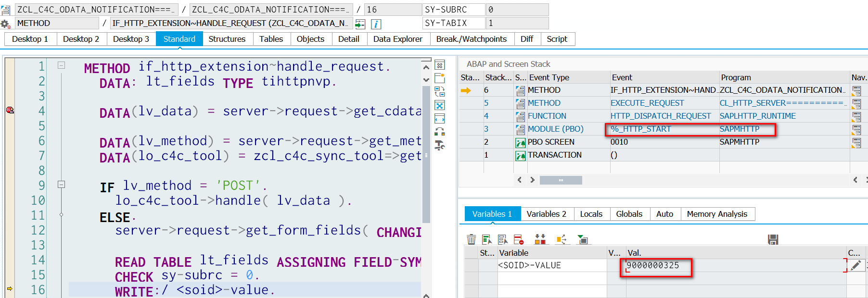
Task: Open the HTTP_DISPATCH_REQUEST stack entry link
Action: click(661, 116)
